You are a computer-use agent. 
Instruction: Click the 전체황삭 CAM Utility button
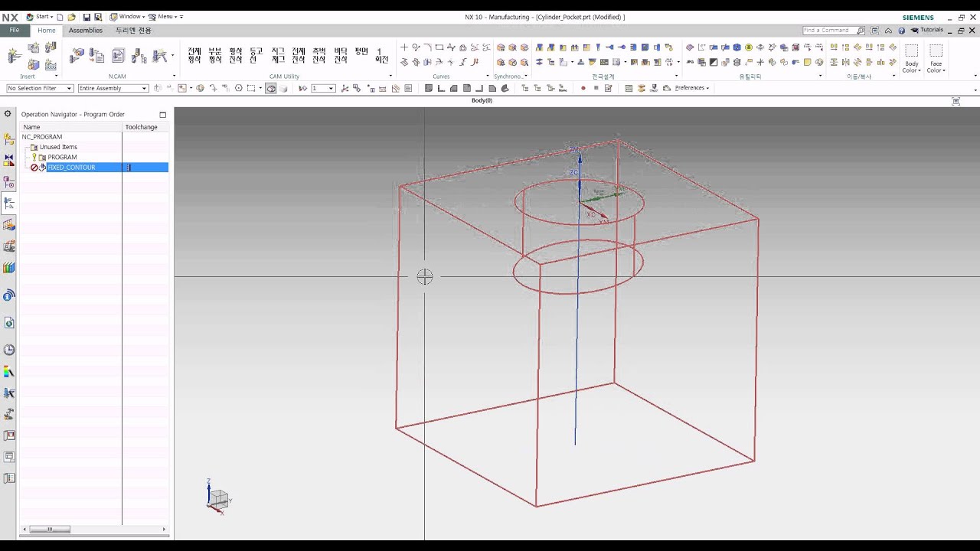coord(194,56)
